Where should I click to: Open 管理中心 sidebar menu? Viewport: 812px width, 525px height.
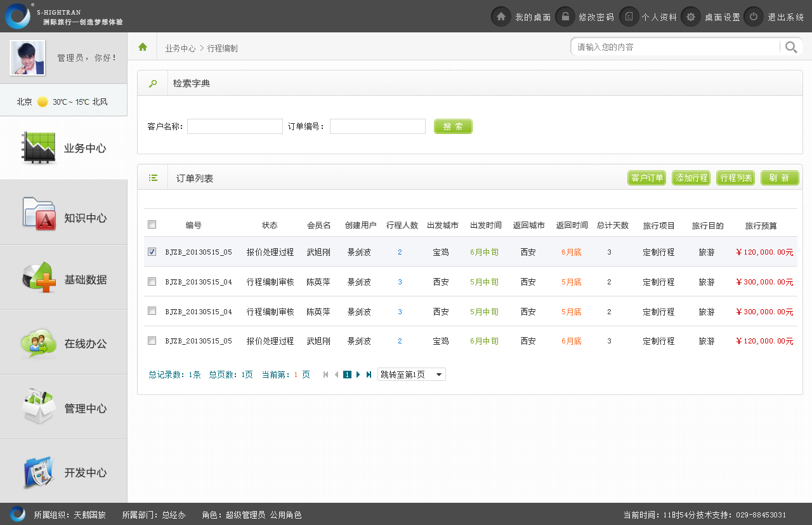point(63,408)
